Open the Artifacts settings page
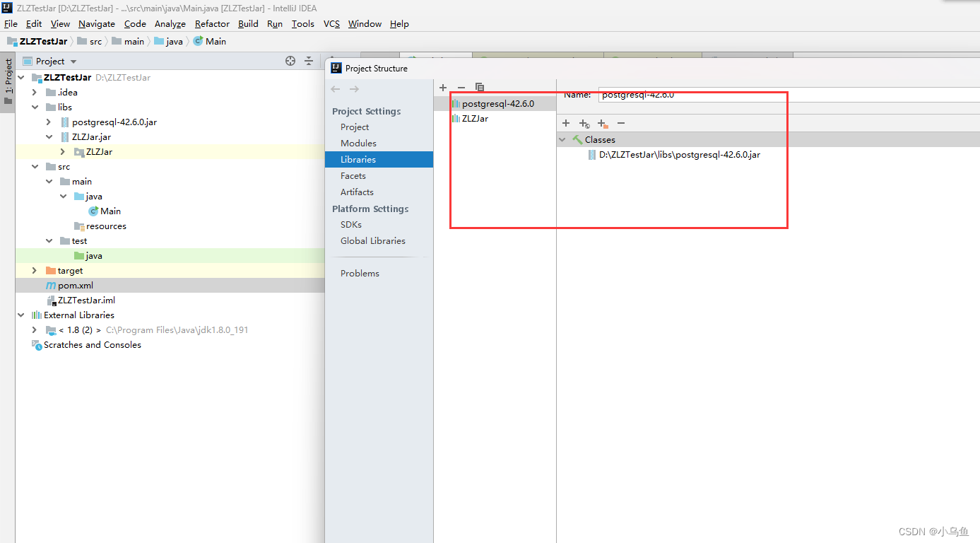 point(357,192)
